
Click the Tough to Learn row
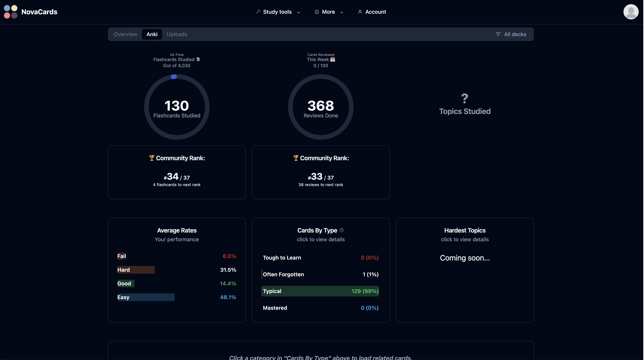pyautogui.click(x=320, y=257)
